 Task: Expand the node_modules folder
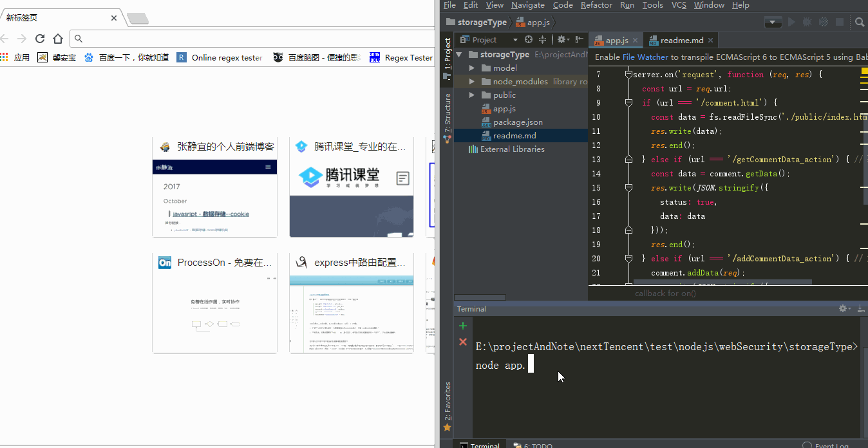[x=472, y=82]
